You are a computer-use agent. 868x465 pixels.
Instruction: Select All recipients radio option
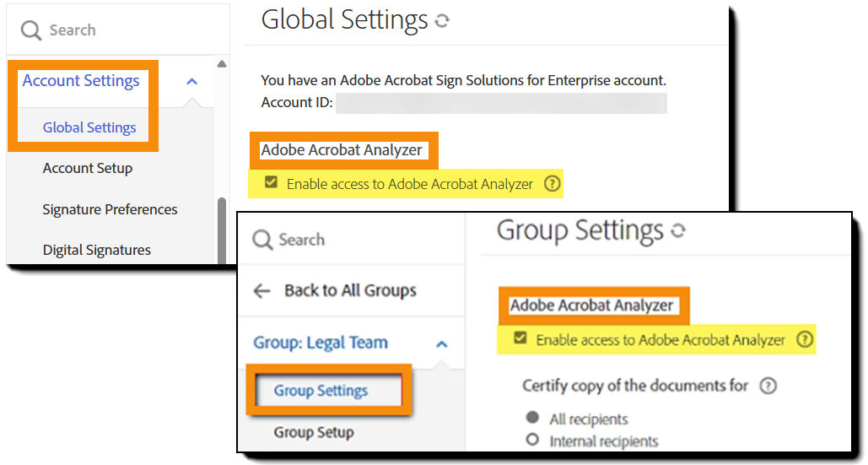click(532, 417)
